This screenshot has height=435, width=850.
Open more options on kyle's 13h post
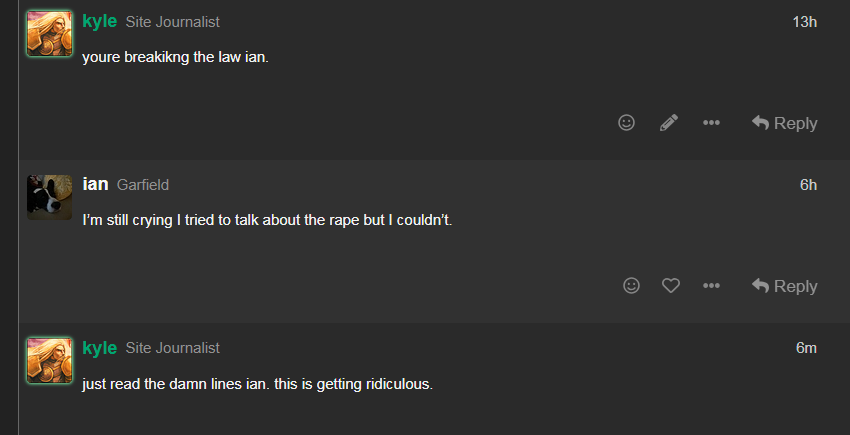tap(711, 123)
